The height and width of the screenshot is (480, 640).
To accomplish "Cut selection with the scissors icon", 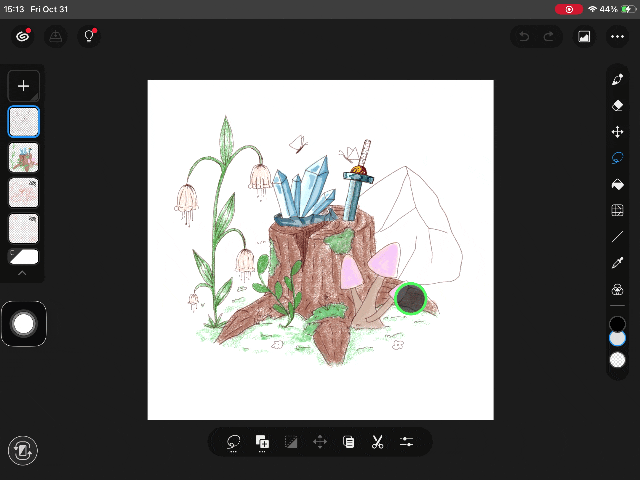I will pos(378,442).
